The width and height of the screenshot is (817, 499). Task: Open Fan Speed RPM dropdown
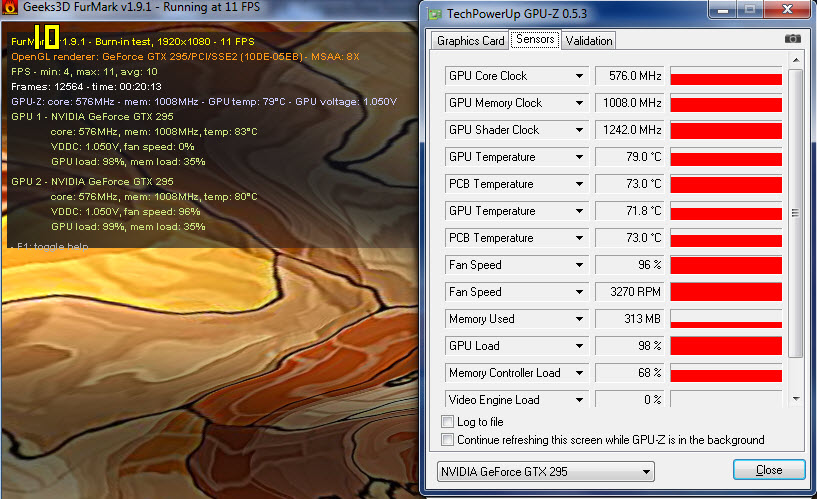coord(579,292)
